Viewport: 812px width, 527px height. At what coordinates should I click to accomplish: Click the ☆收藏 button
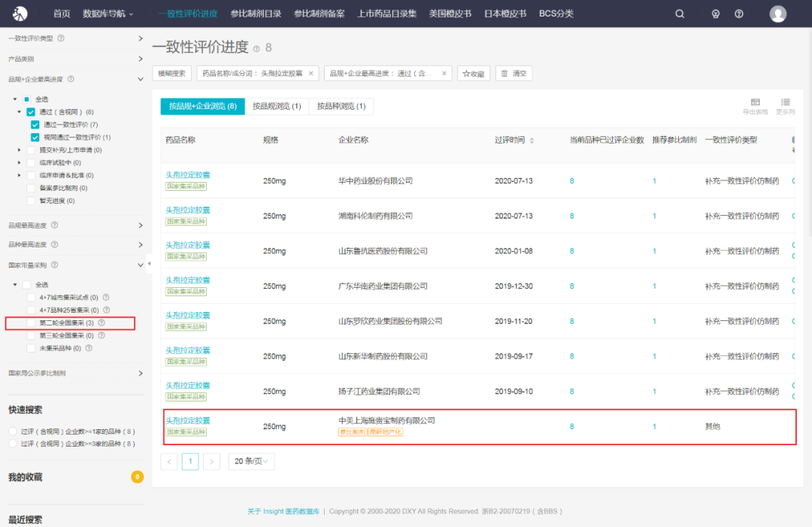point(474,74)
